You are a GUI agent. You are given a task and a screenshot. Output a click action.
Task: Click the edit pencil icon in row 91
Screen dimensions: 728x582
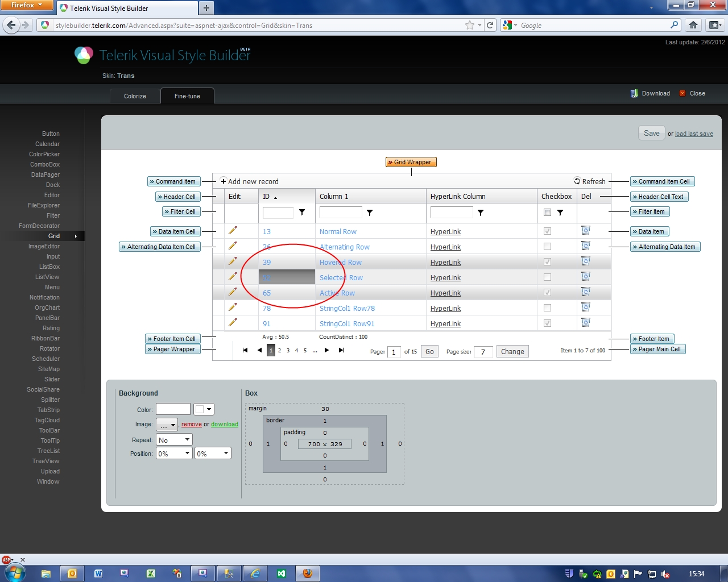pyautogui.click(x=232, y=322)
